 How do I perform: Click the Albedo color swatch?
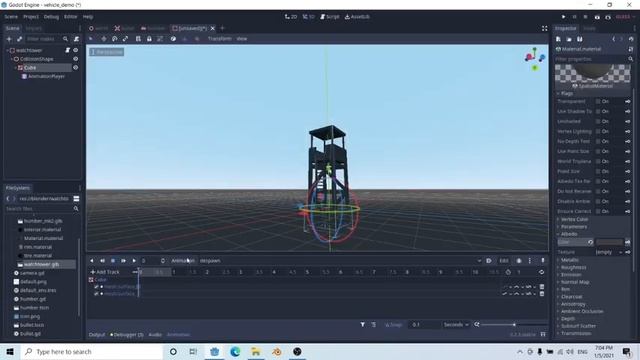pos(609,242)
